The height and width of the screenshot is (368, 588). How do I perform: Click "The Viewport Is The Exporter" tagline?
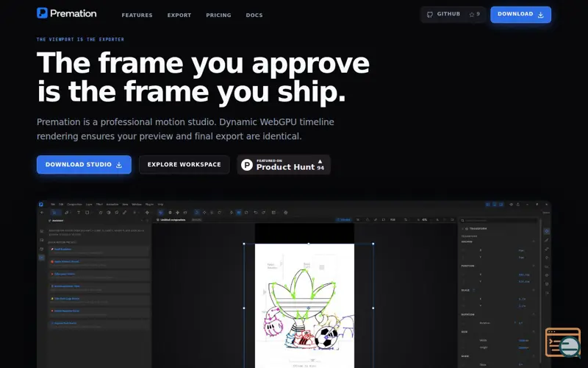(80, 40)
